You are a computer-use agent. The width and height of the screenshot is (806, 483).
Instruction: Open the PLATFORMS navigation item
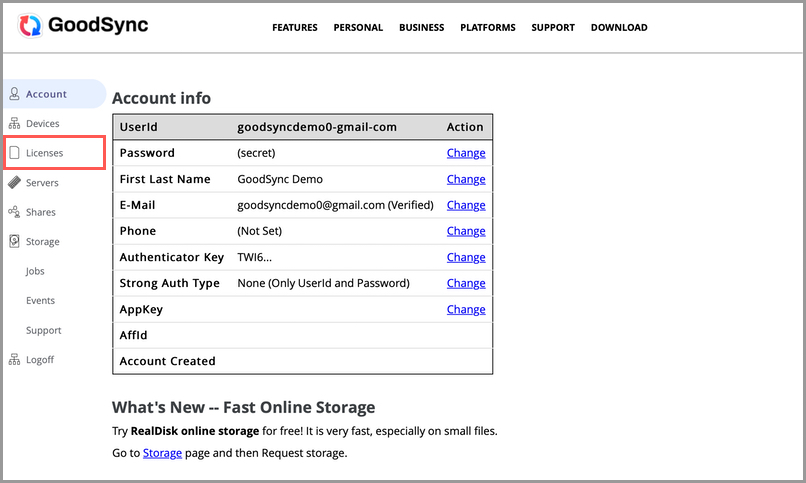[488, 28]
